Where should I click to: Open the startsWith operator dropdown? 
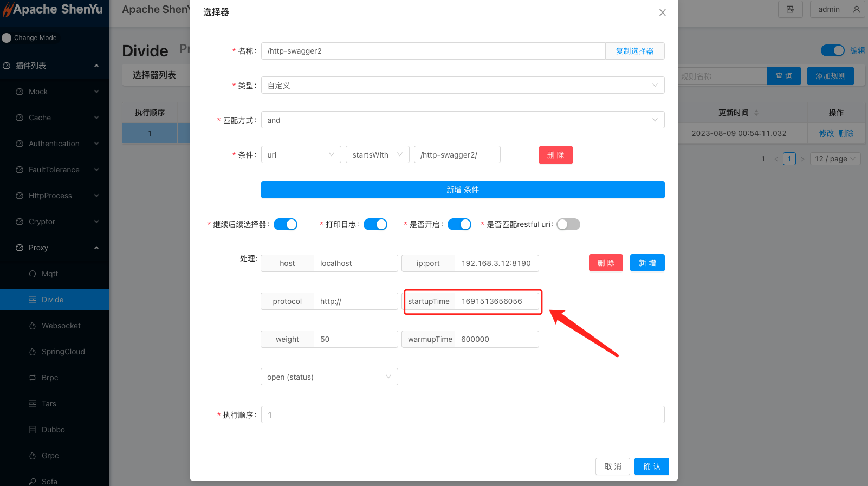(377, 155)
